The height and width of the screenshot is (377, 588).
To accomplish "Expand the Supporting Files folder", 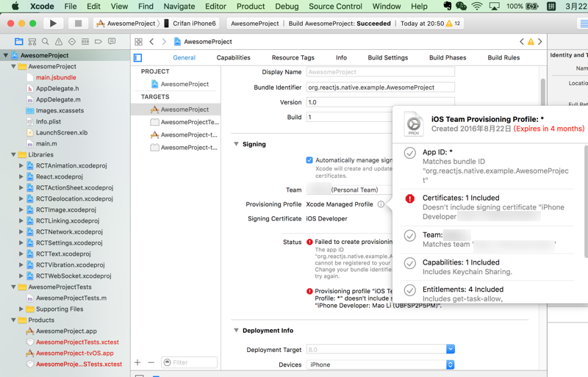I will 21,309.
